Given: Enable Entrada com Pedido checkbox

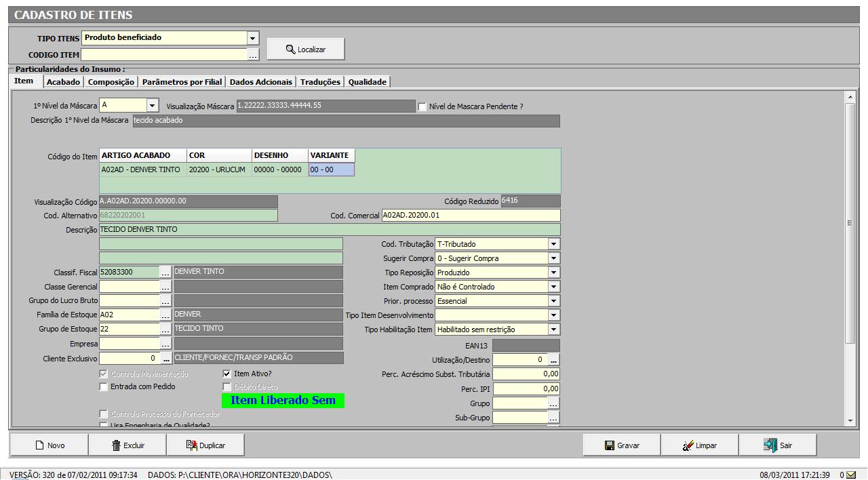Looking at the screenshot, I should coord(104,386).
